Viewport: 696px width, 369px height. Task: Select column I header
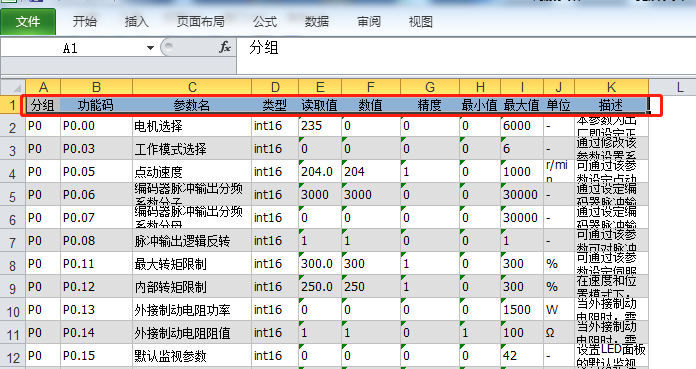522,87
